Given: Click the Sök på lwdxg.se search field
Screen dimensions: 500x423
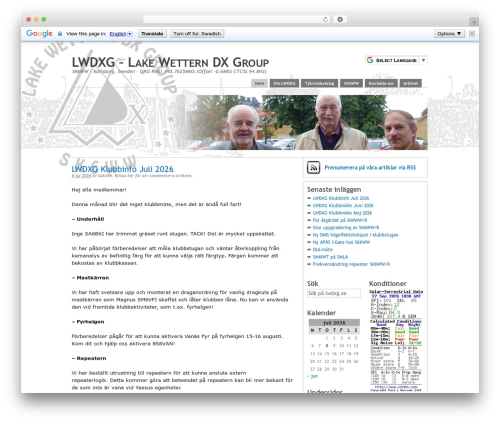Looking at the screenshot, I should pos(334,293).
